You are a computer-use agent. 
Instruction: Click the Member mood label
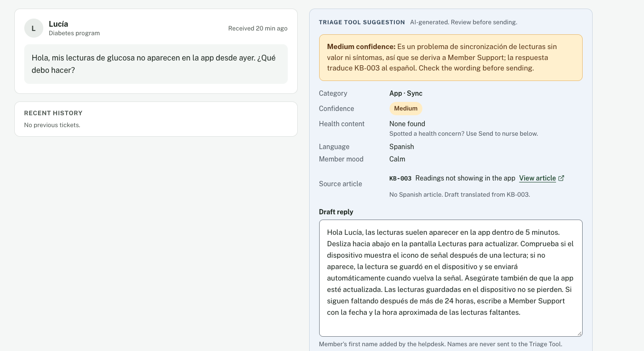pos(341,159)
